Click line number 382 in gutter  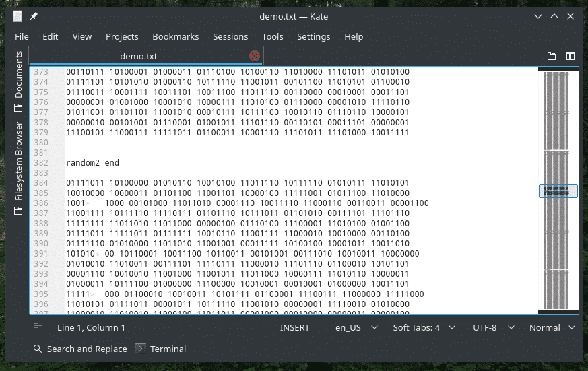click(x=41, y=163)
